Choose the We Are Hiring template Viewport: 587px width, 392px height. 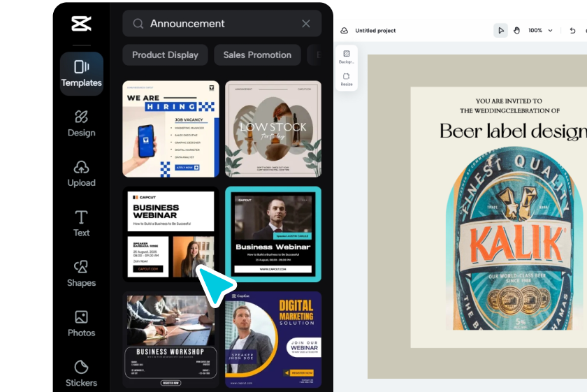(x=171, y=129)
